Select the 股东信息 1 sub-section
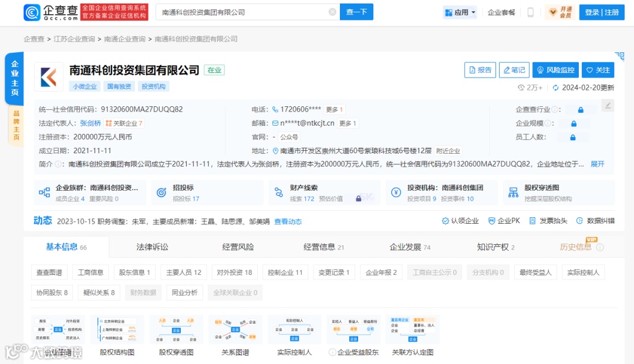 134,272
